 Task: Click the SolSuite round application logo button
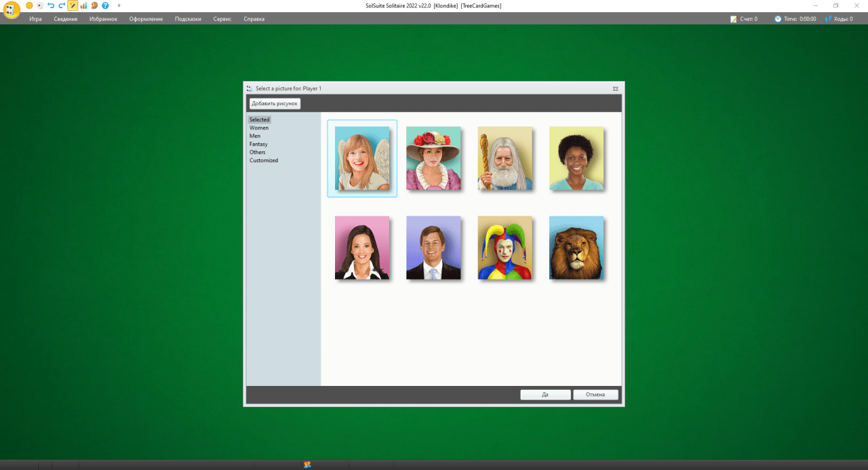click(12, 11)
